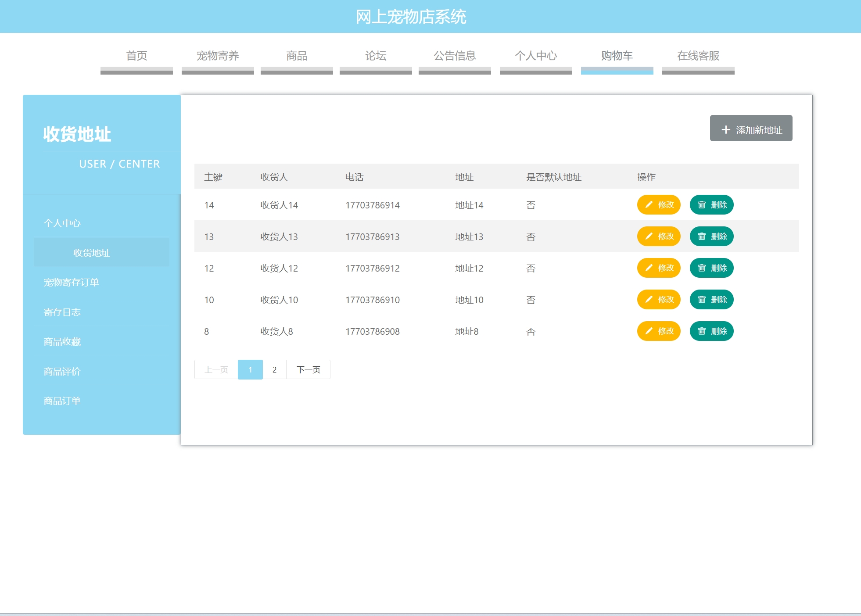
Task: Go to the 宠物寄养 navigation tab
Action: point(218,56)
